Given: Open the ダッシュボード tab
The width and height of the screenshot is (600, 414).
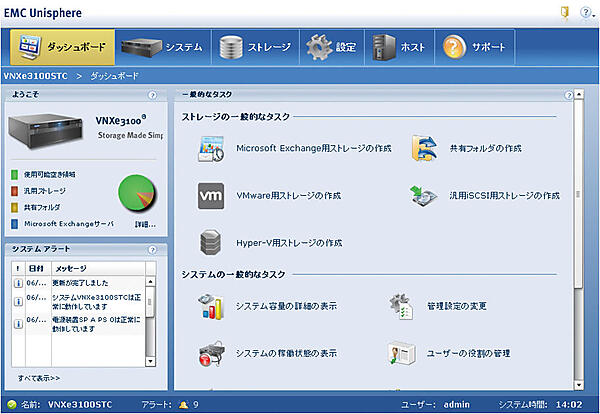Looking at the screenshot, I should [x=60, y=47].
